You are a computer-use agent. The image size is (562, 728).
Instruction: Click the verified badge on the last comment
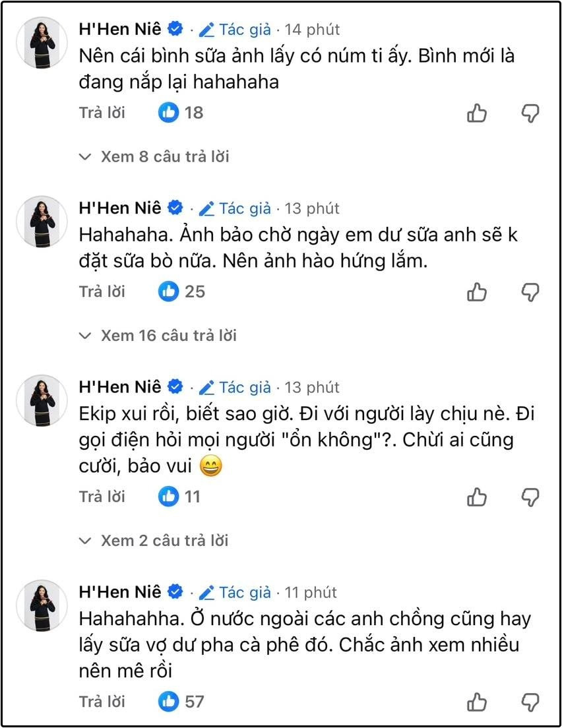173,592
